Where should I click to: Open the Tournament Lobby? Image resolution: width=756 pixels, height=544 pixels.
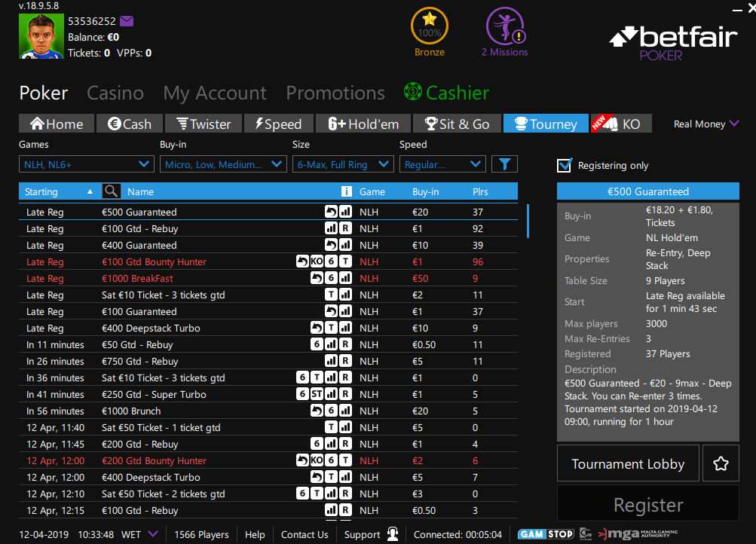(x=628, y=463)
